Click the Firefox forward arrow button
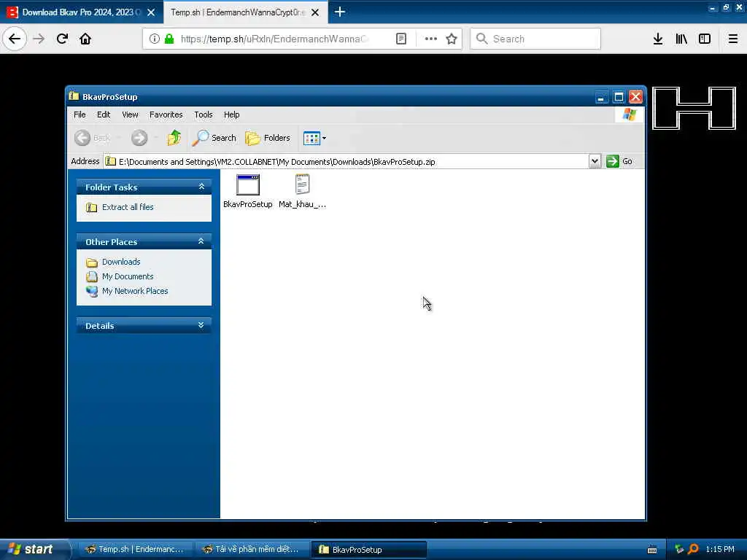747x560 pixels. coord(39,39)
